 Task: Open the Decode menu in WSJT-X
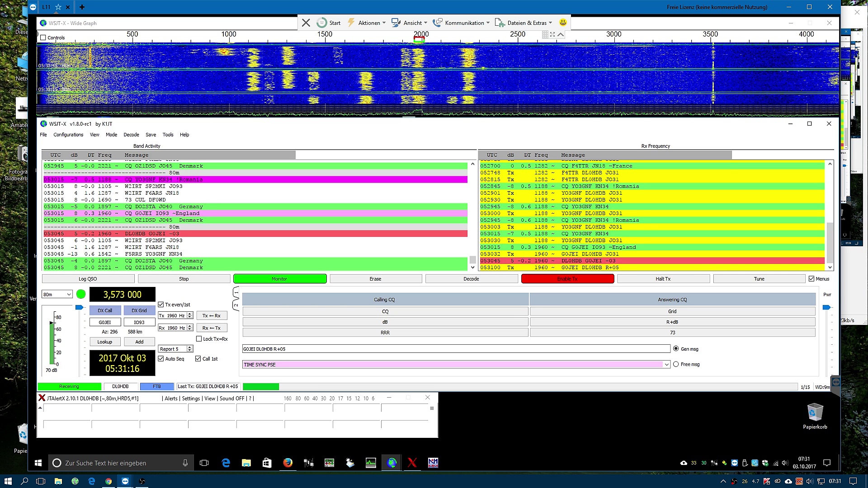[131, 135]
